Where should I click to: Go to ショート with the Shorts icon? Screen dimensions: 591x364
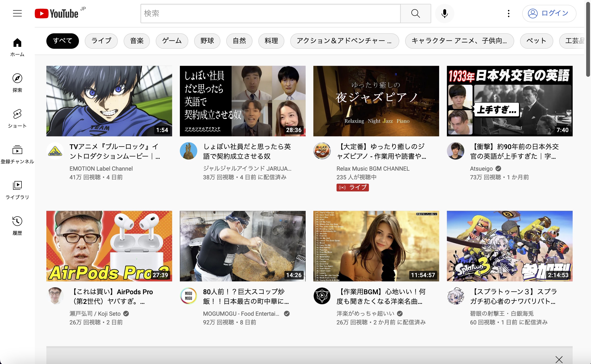click(17, 117)
